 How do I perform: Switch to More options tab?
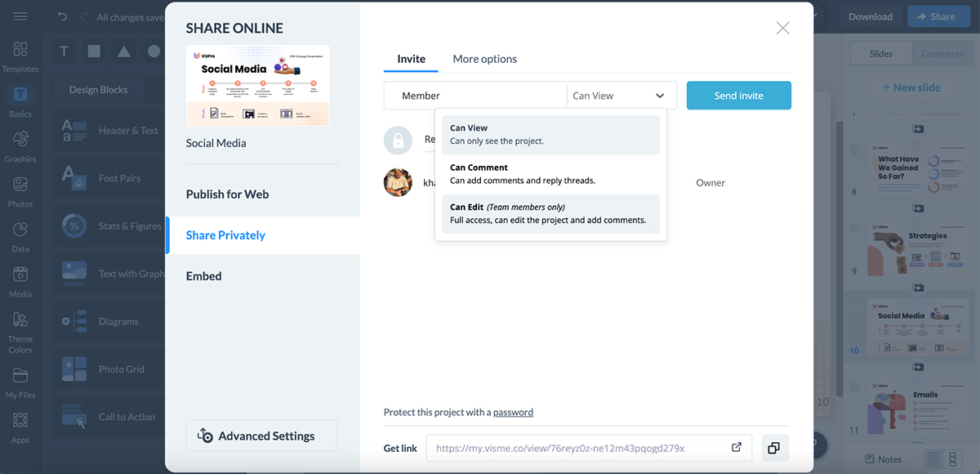(x=484, y=59)
